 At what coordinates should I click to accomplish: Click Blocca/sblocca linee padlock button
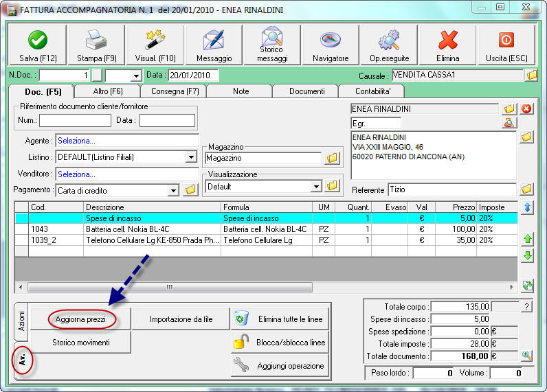click(279, 342)
